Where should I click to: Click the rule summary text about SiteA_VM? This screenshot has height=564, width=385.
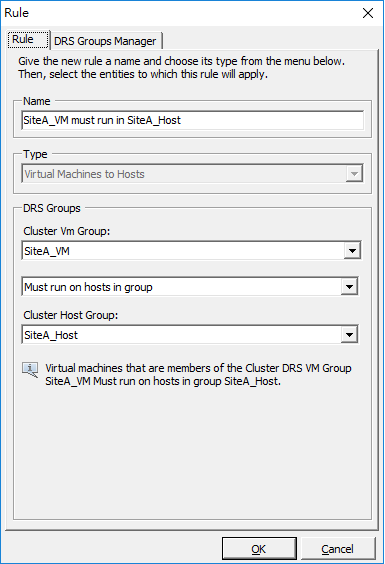click(x=198, y=374)
